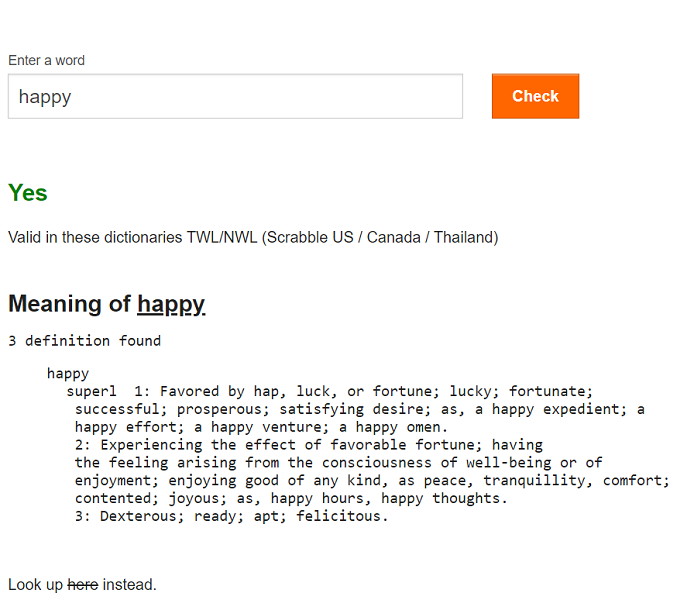Click the Look up text before here
Viewport: 694px width, 600px height.
click(35, 585)
